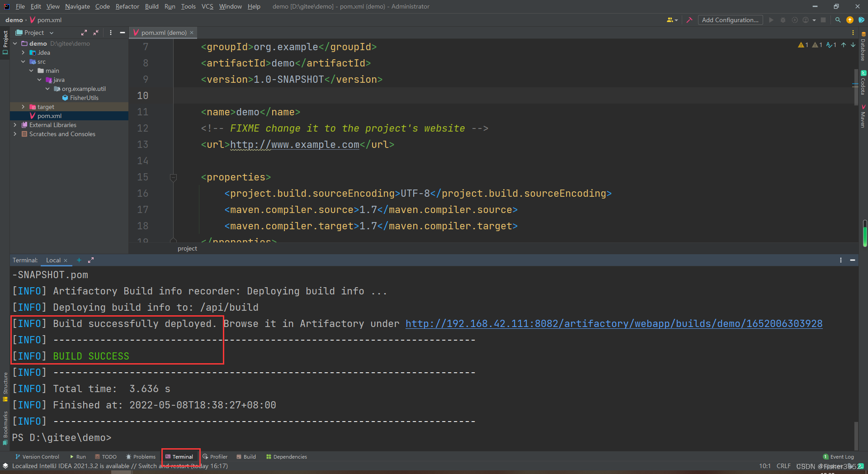Screen dimensions: 868x474
Task: Toggle the Version Control tool window
Action: point(37,457)
